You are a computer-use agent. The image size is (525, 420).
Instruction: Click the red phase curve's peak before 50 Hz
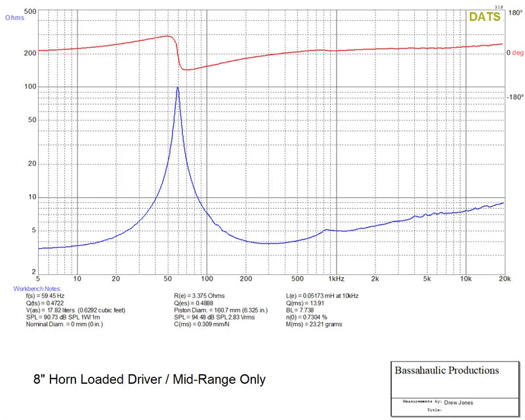click(167, 36)
